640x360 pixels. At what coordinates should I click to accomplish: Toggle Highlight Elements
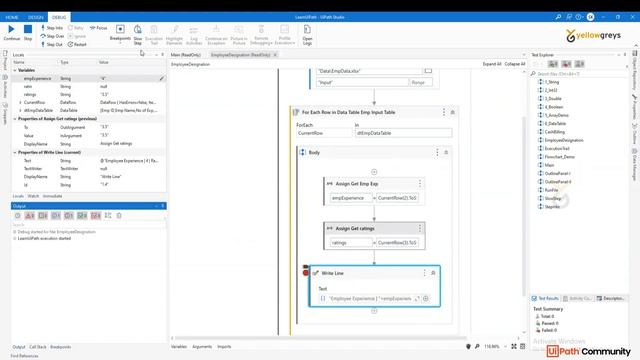coord(174,35)
